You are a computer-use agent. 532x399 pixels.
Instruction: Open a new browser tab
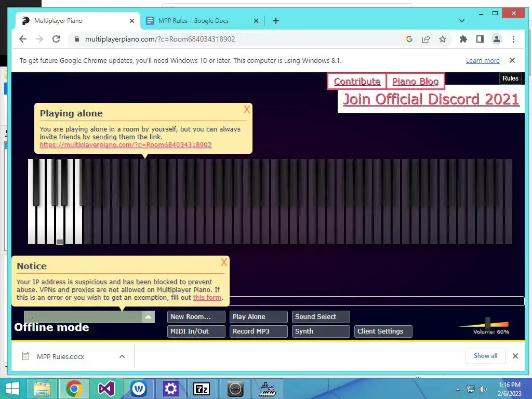(x=276, y=21)
